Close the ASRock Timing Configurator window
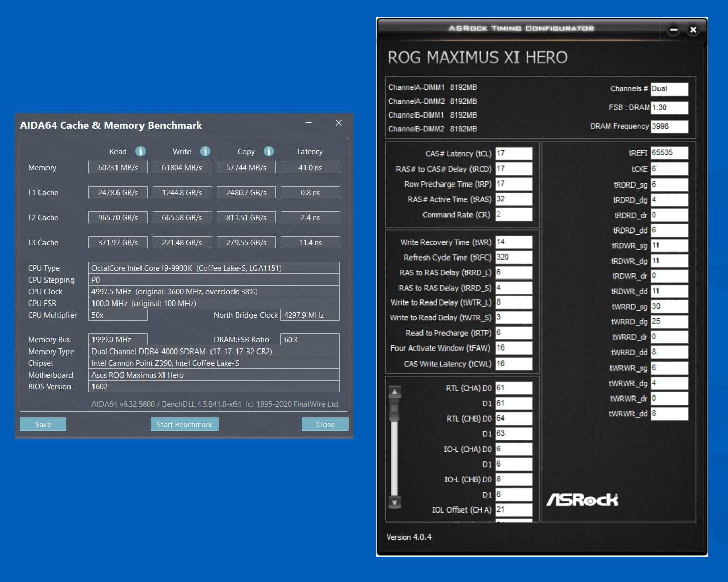The height and width of the screenshot is (582, 728). (x=693, y=30)
